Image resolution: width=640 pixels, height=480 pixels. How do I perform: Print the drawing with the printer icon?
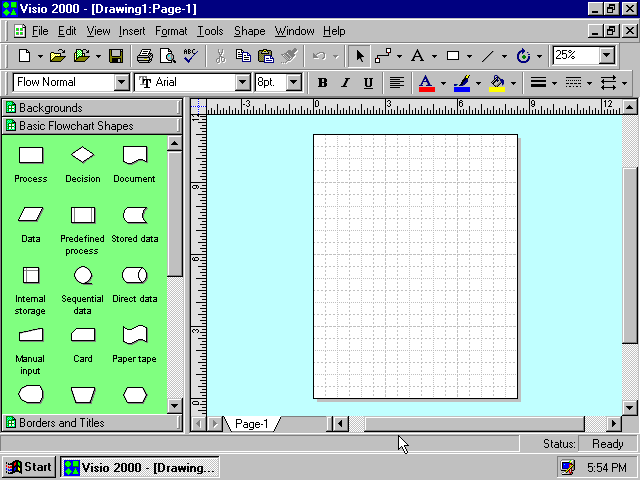145,56
